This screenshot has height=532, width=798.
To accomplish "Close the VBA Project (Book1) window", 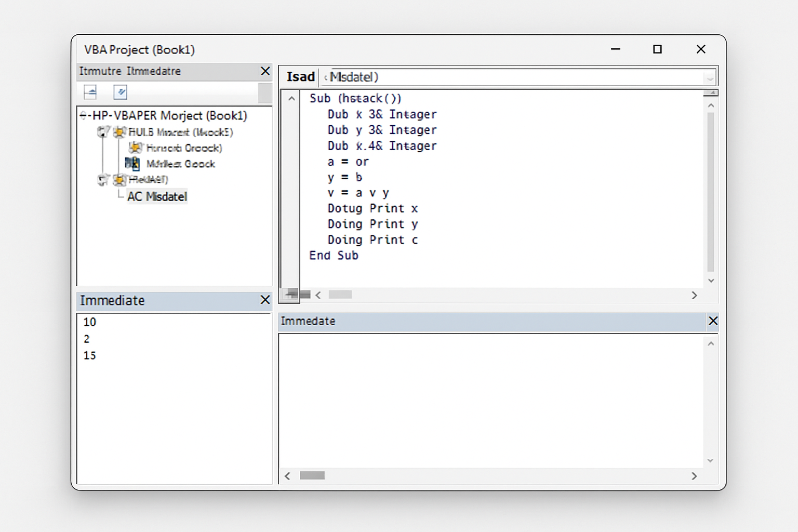I will pyautogui.click(x=701, y=49).
